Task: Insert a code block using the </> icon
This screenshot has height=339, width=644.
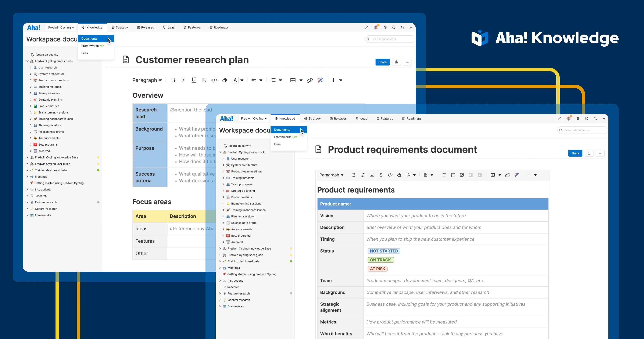Action: (214, 80)
